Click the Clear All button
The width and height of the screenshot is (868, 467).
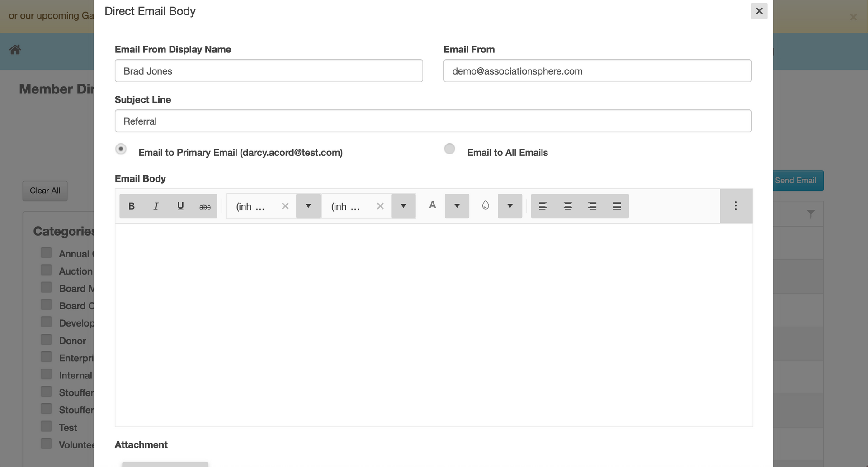click(x=45, y=191)
